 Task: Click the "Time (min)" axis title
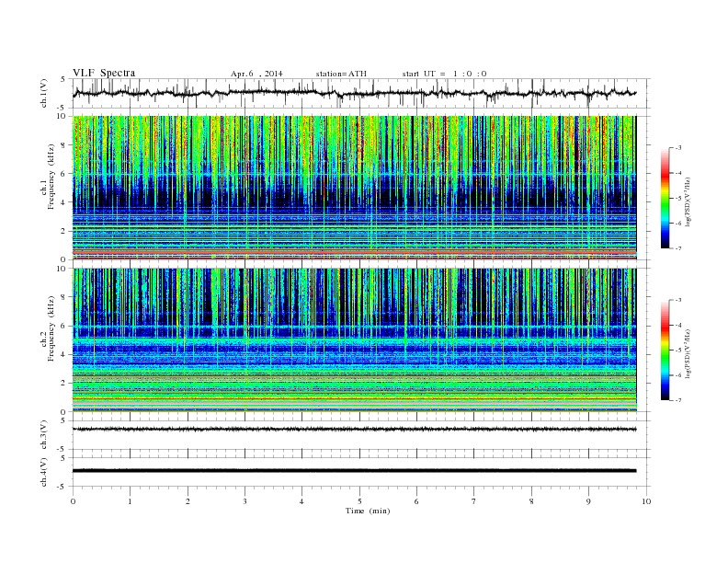pos(368,511)
